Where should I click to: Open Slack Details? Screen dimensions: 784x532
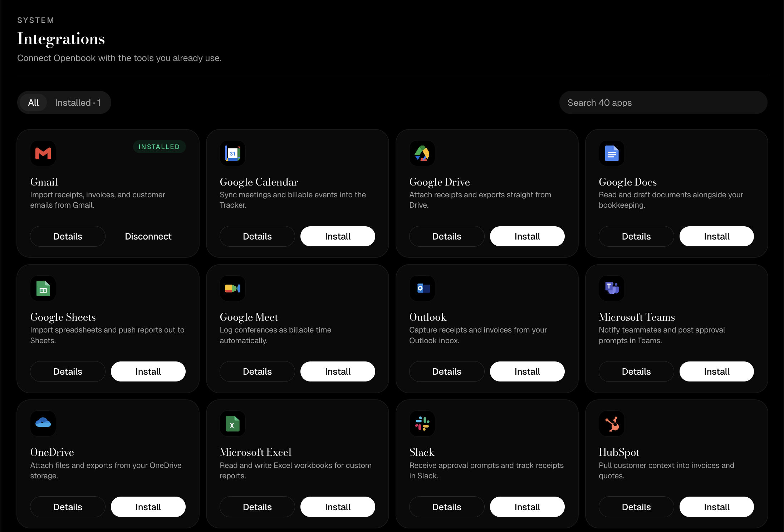(447, 507)
